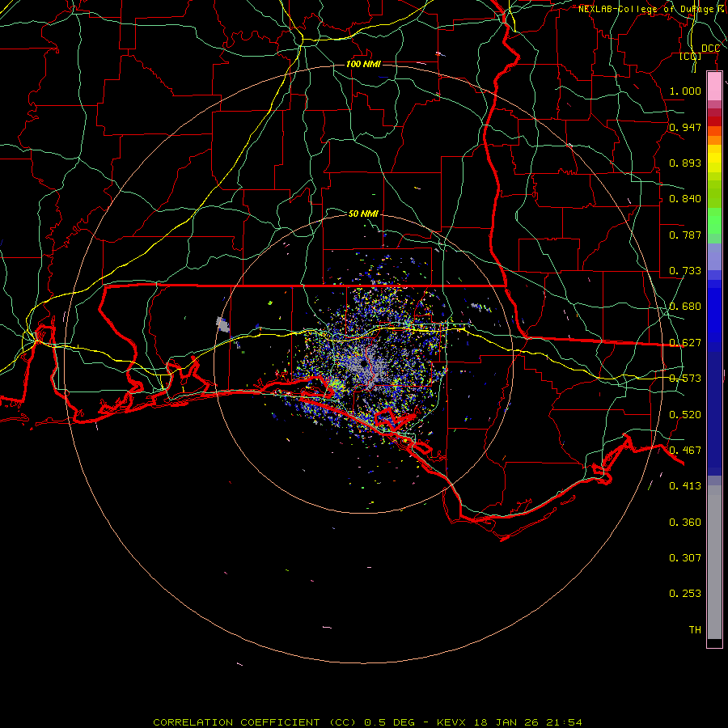Viewport: 728px width, 728px height.
Task: Click the 0.253 legend value
Action: 685,594
